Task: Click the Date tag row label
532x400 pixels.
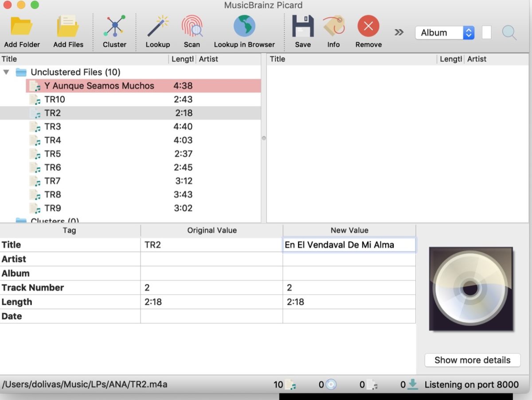Action: (12, 316)
